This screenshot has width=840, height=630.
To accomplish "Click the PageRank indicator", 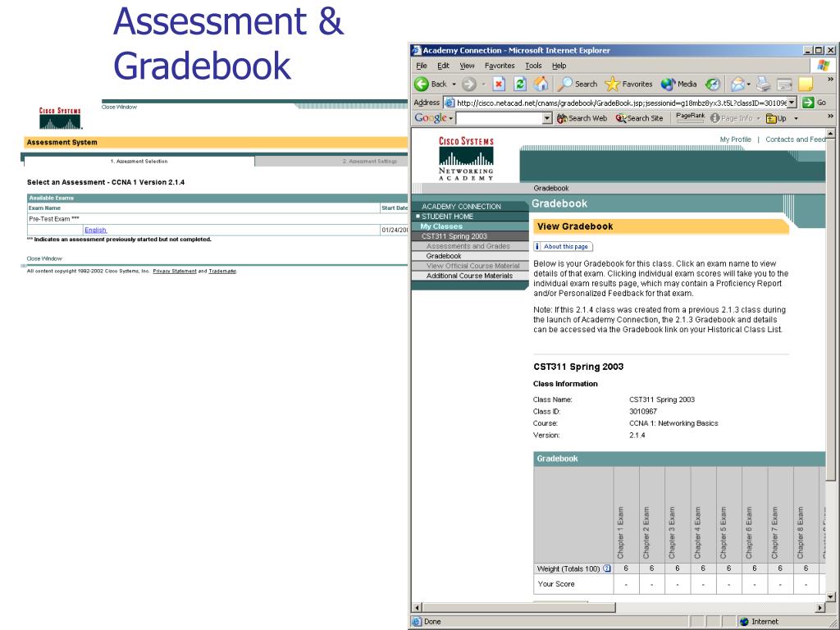I will (691, 118).
